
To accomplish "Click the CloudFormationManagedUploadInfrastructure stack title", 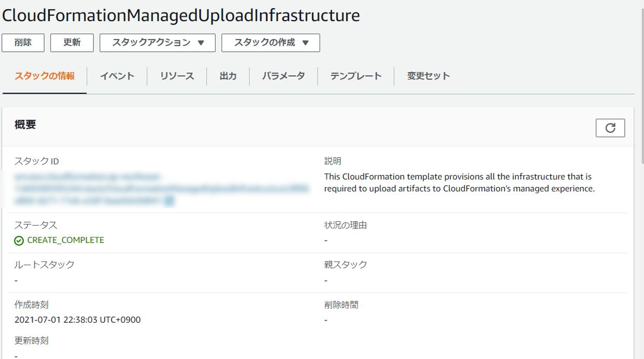I will pyautogui.click(x=181, y=15).
